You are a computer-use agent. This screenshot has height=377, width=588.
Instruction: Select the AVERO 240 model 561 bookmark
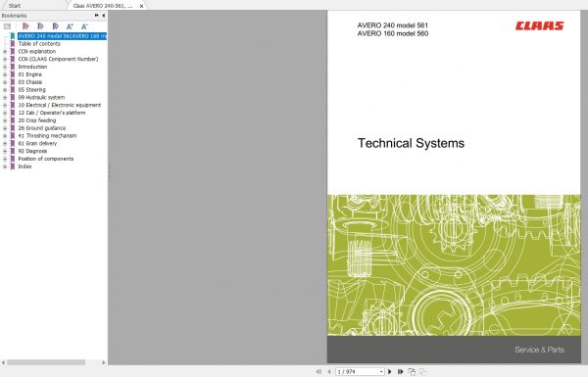tap(63, 36)
